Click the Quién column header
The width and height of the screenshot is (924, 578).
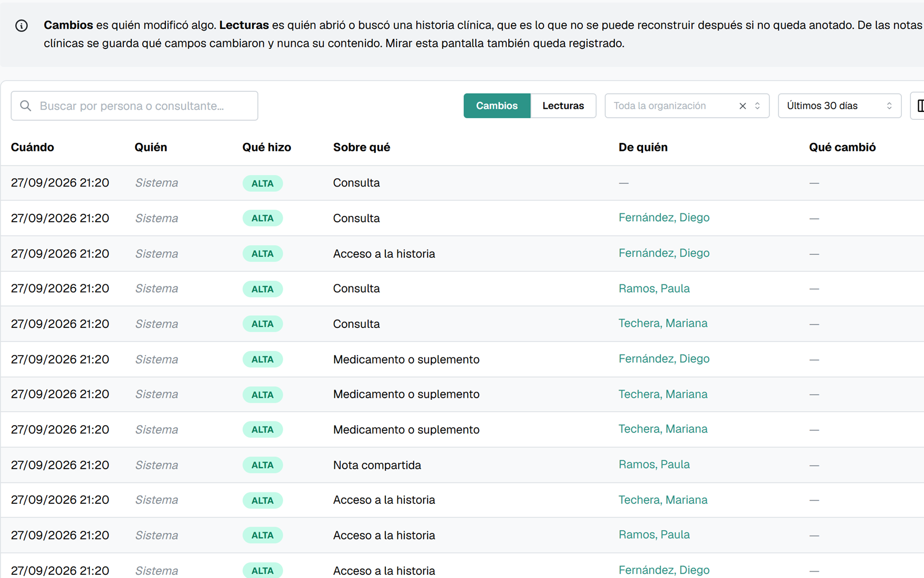[151, 147]
